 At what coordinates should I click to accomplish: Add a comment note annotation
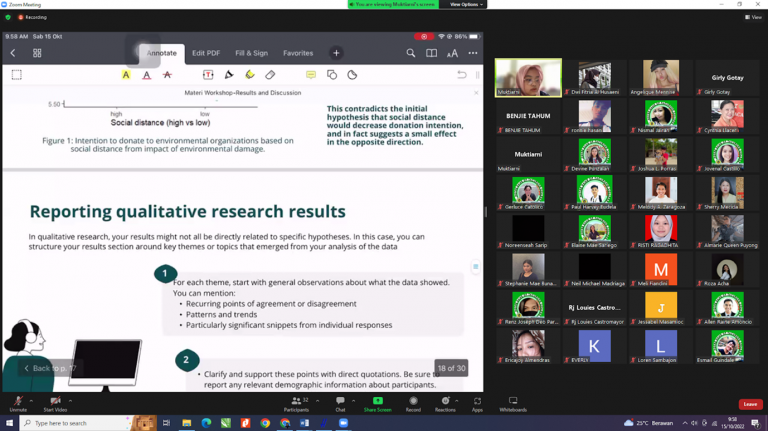tap(311, 75)
